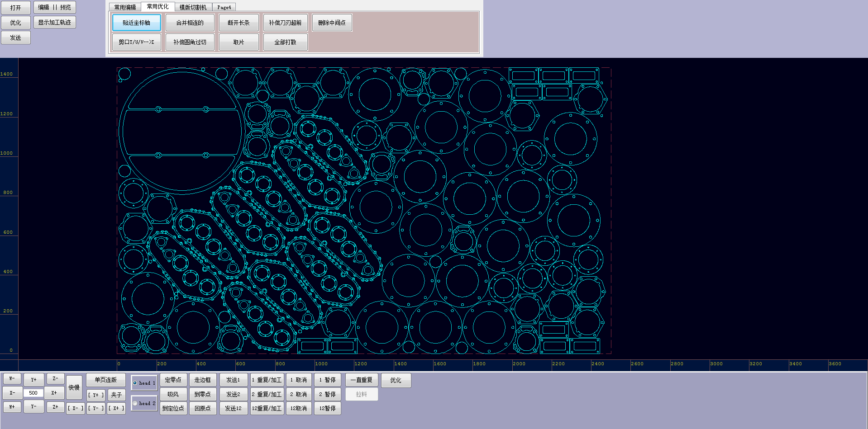Open the Page4 tab
The image size is (868, 429).
224,7
